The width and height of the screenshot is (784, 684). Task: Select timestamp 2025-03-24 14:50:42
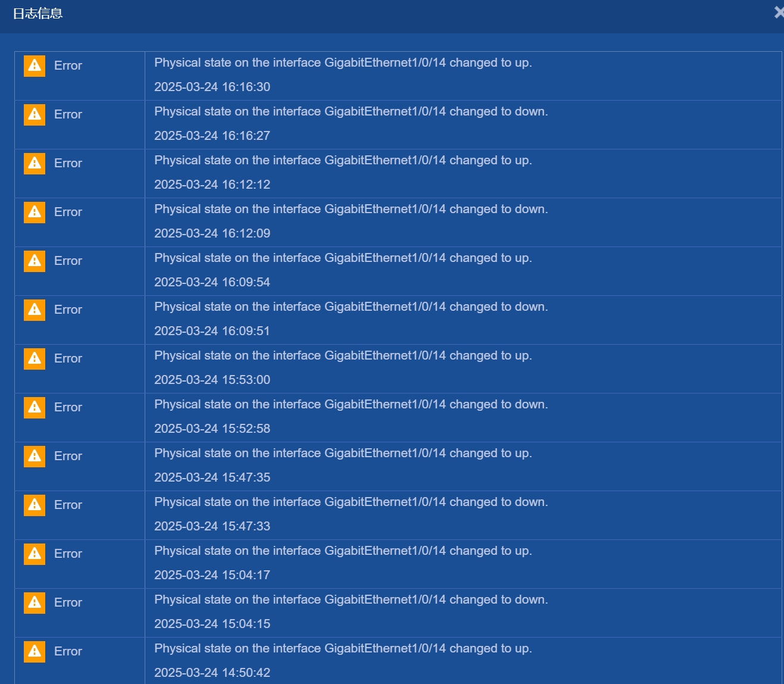coord(212,673)
